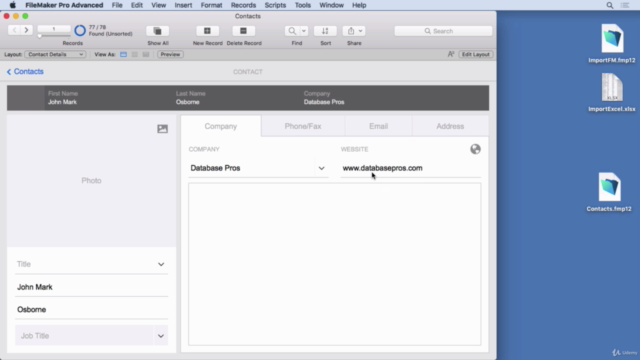Image resolution: width=640 pixels, height=360 pixels.
Task: Click the Spotlight search icon in menu bar
Action: pos(609,5)
